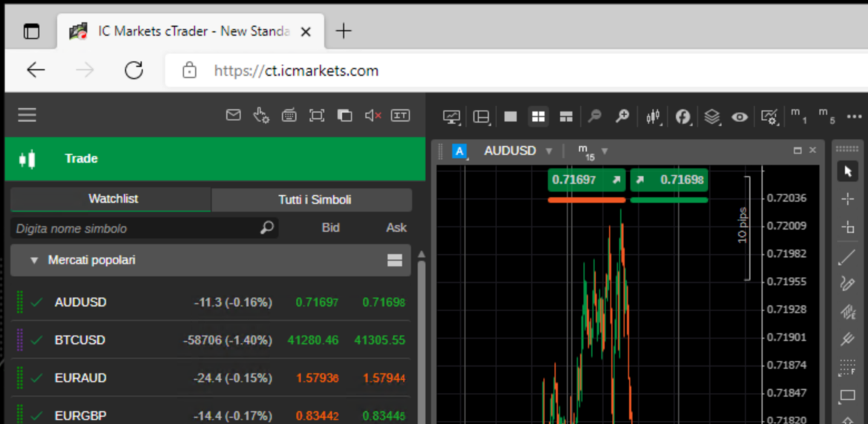Select the BTCUSD watchlist row
This screenshot has height=424, width=868.
coord(211,340)
